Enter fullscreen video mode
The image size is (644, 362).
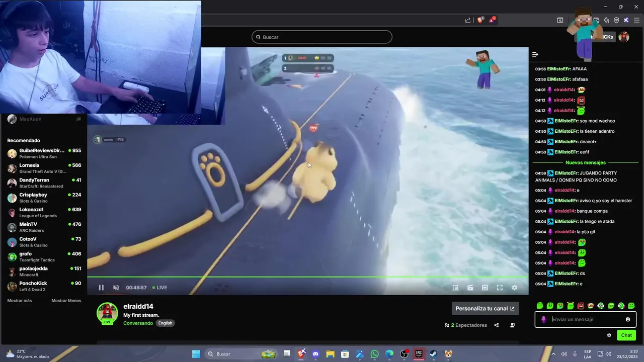point(500,288)
